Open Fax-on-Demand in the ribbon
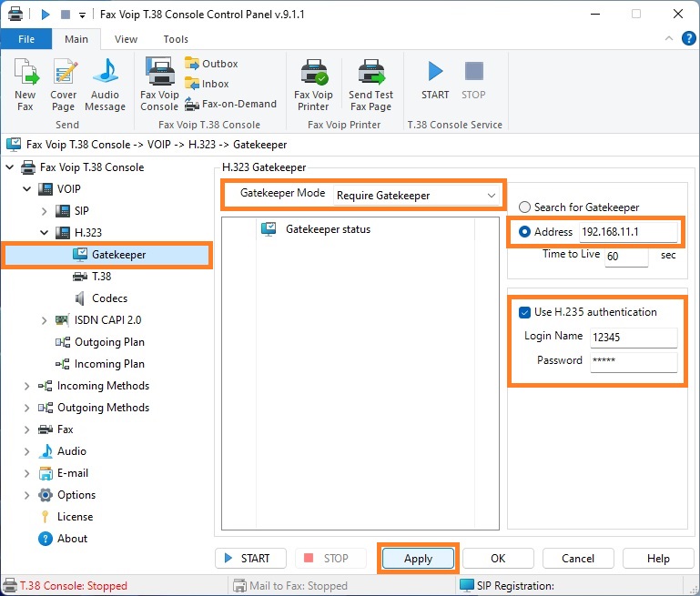The width and height of the screenshot is (700, 596). (230, 104)
